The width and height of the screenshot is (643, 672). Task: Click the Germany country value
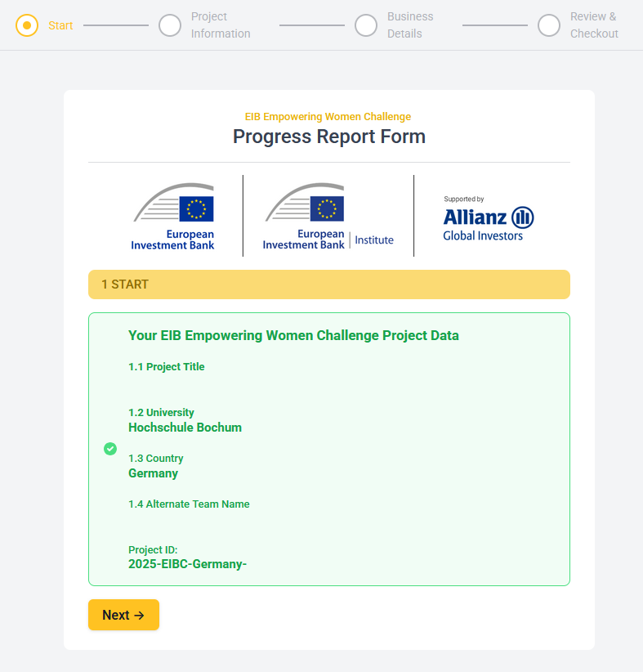[153, 473]
